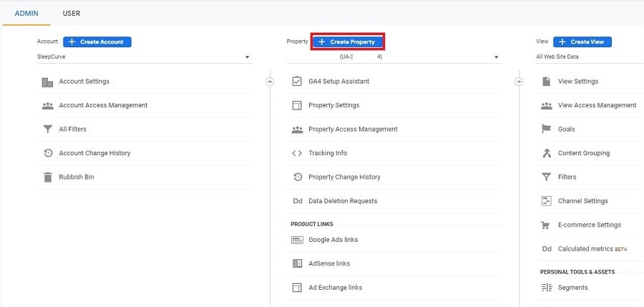Click the Create Account button
644x307 pixels.
pos(97,42)
